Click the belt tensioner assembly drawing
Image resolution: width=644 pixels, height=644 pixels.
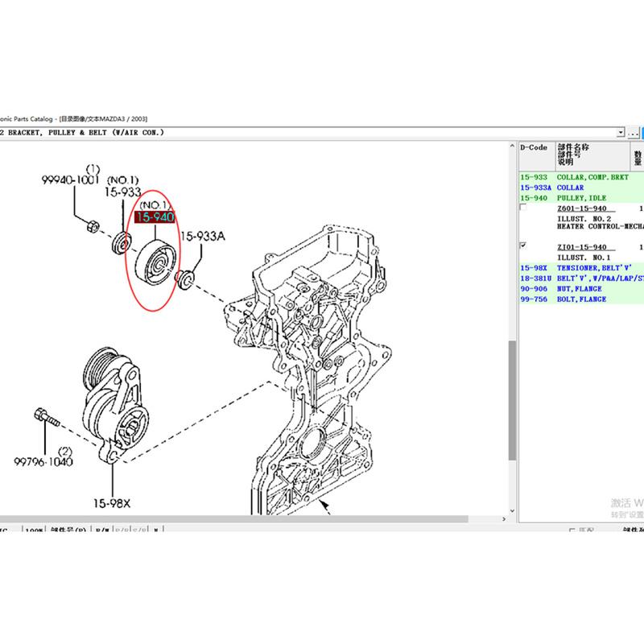tap(115, 407)
